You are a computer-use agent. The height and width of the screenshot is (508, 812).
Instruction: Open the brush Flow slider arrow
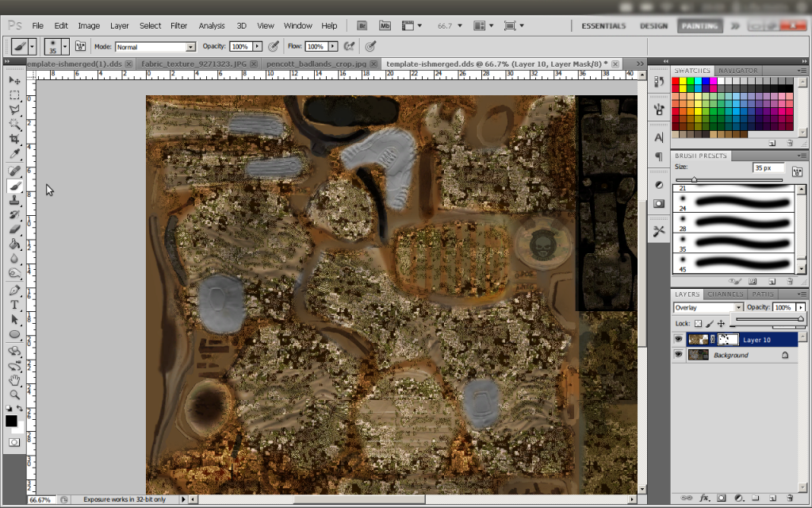coord(332,47)
